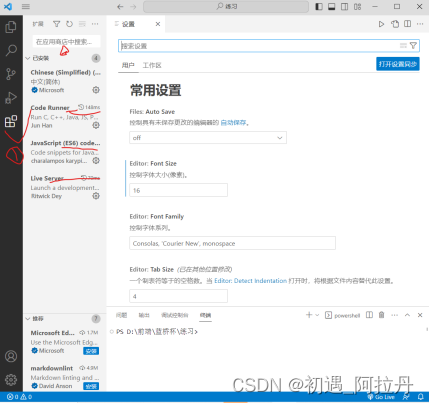This screenshot has height=404, width=429.
Task: Clear extension search results icon
Action: pyautogui.click(x=82, y=24)
